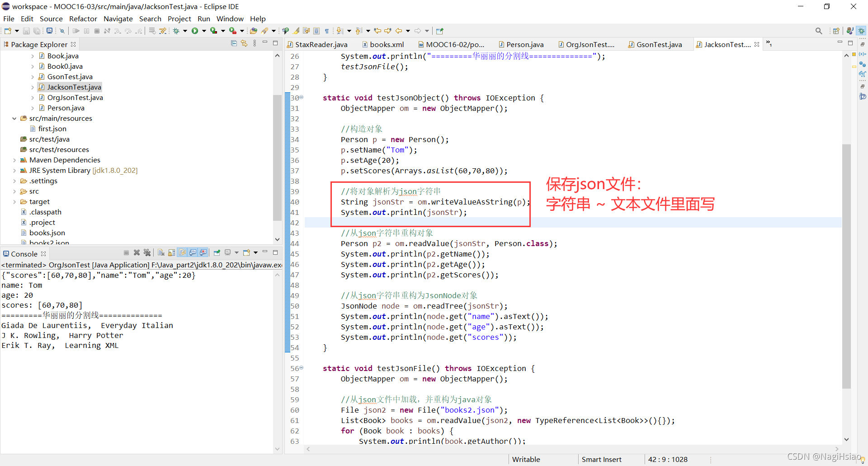Select first.json in Package Explorer
Screen dimensions: 868x466
52,129
